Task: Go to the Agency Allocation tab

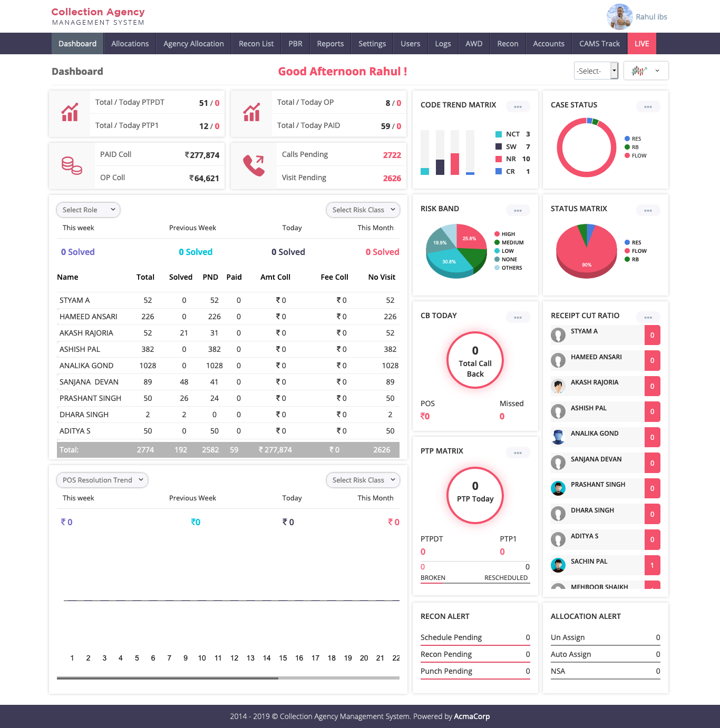Action: [193, 44]
